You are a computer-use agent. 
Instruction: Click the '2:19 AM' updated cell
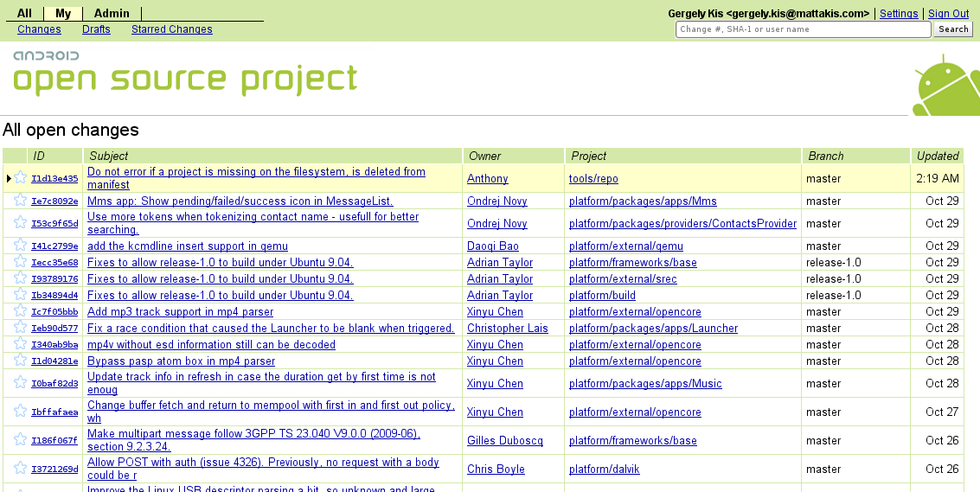click(x=937, y=179)
